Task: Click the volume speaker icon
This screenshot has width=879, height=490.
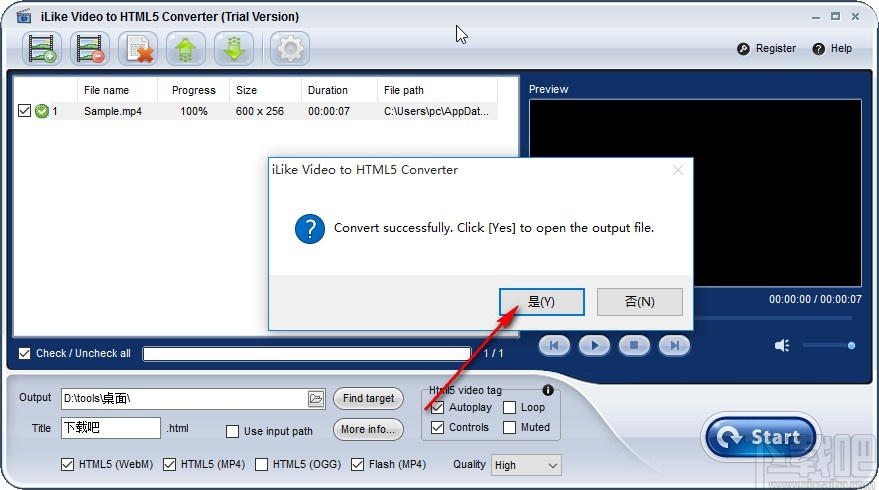Action: coord(782,345)
